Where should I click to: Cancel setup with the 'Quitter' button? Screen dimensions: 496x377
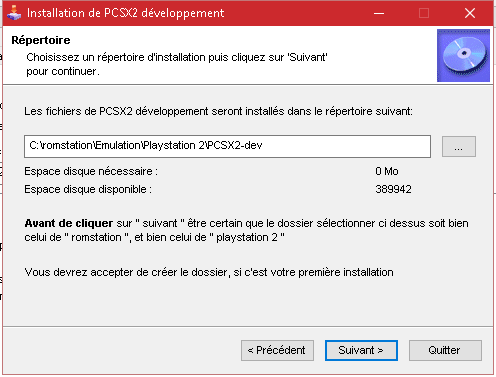(445, 350)
